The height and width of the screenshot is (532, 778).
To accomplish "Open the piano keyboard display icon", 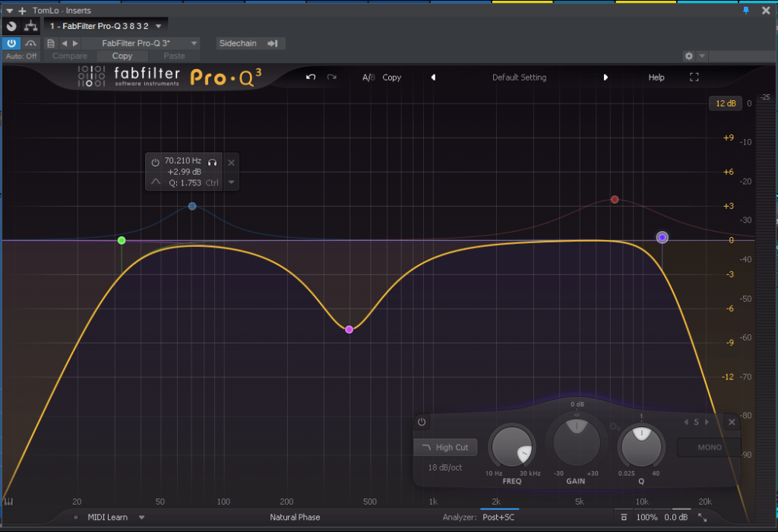I will click(10, 502).
